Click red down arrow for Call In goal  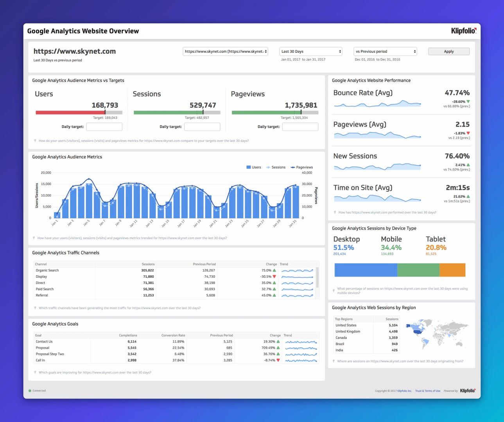pos(278,360)
